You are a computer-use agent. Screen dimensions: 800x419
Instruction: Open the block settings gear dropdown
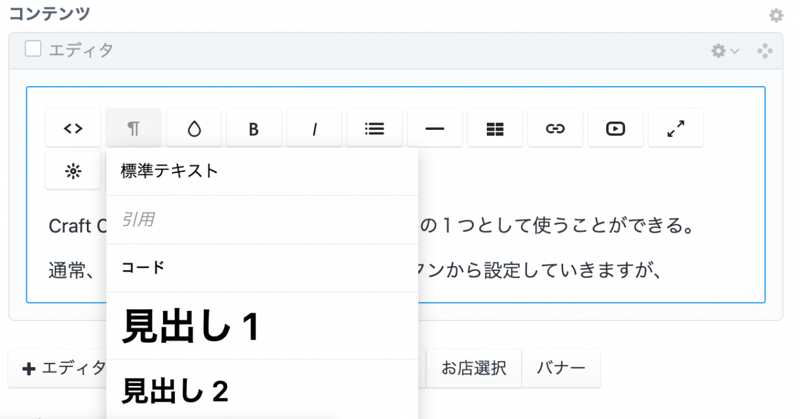click(x=724, y=50)
